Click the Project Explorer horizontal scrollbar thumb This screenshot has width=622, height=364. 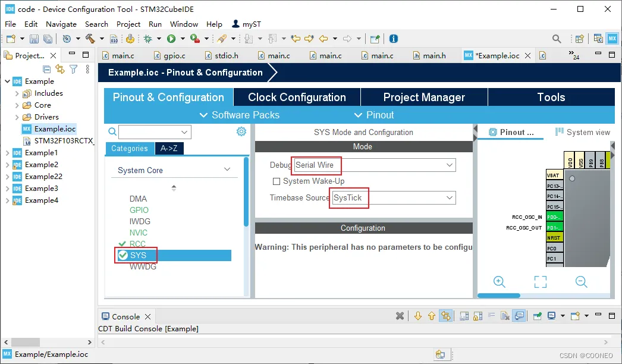point(26,342)
